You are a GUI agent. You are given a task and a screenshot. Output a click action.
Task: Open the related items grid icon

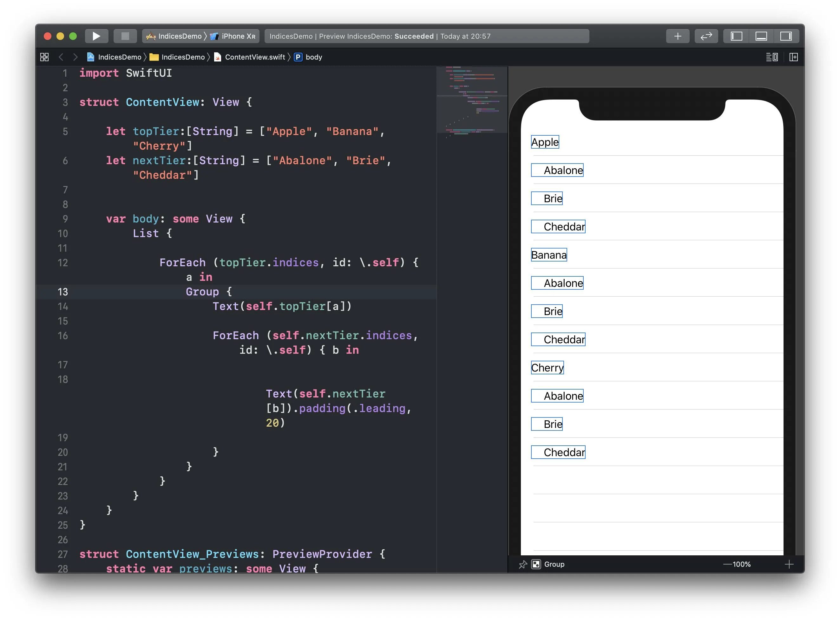44,57
